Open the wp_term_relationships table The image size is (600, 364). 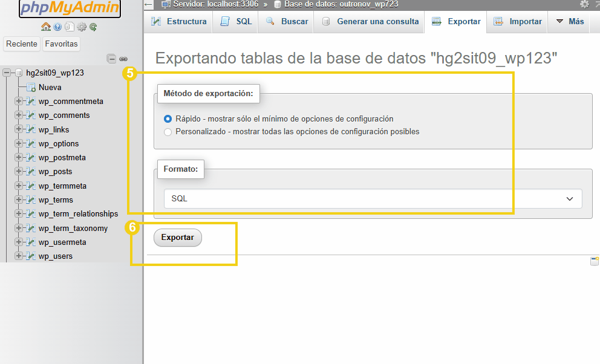pos(78,213)
